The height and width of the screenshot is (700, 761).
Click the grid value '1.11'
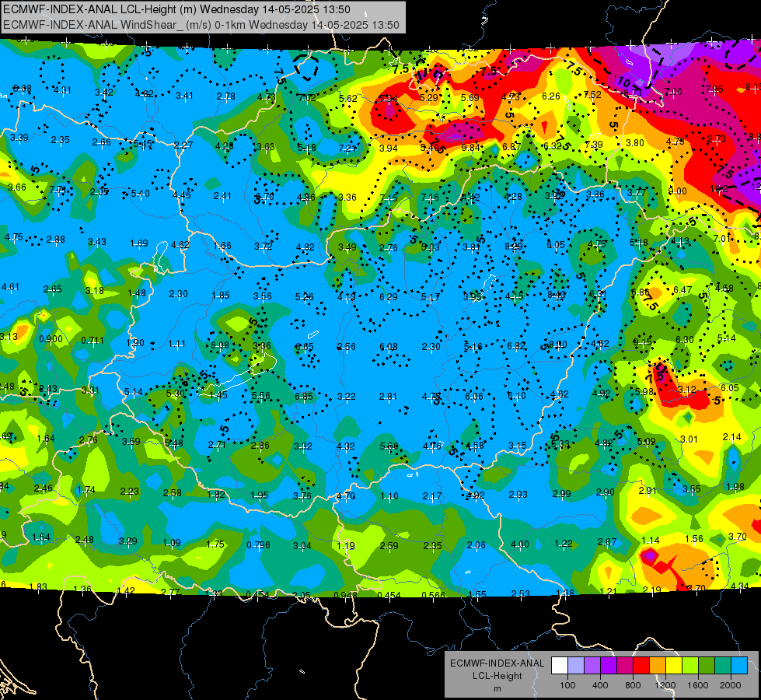click(x=176, y=344)
